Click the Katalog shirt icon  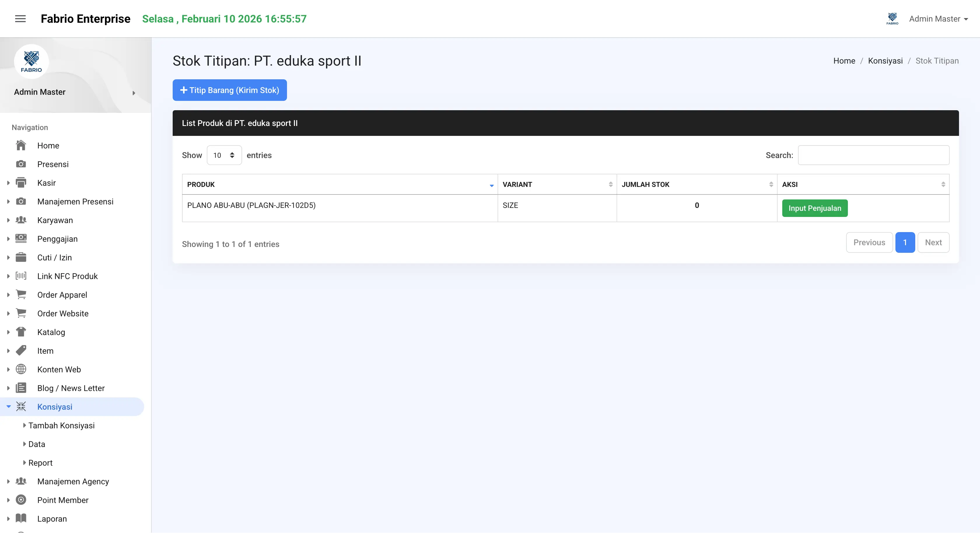[21, 332]
